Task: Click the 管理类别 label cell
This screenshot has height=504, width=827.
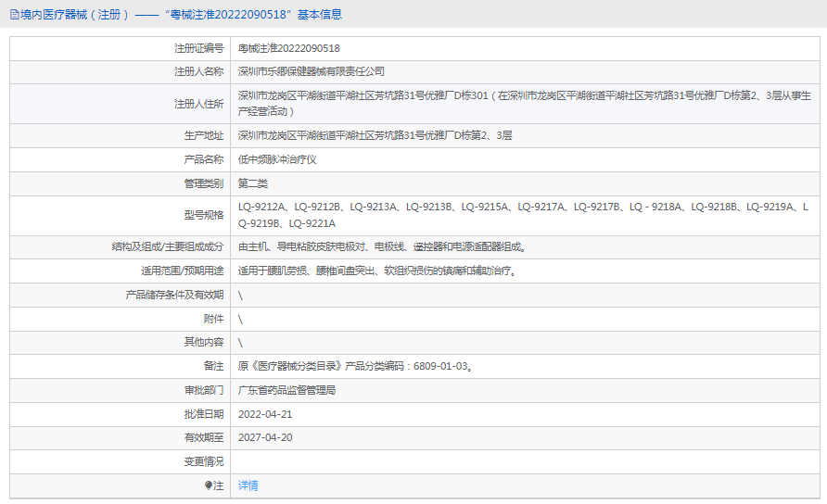Action: [121, 183]
